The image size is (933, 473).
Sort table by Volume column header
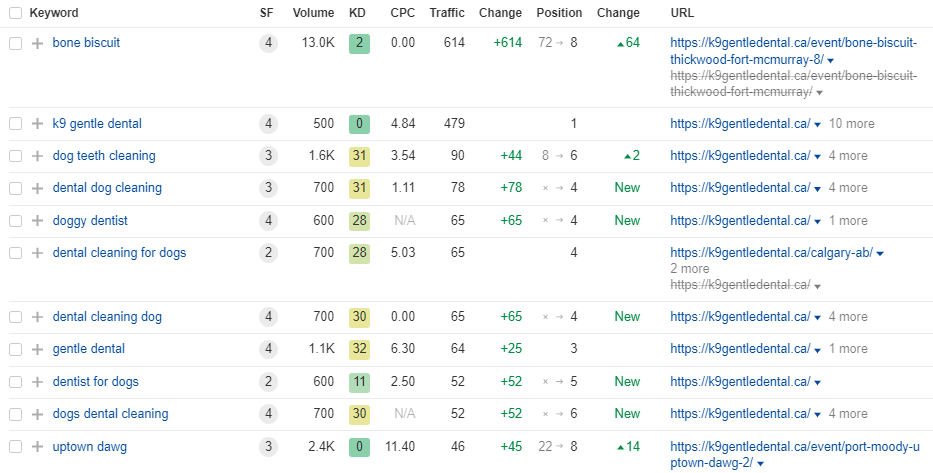[x=313, y=12]
